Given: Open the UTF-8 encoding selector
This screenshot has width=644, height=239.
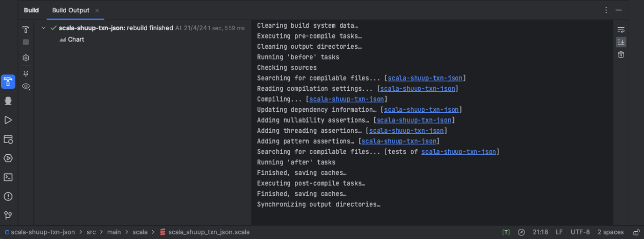Looking at the screenshot, I should [580, 232].
